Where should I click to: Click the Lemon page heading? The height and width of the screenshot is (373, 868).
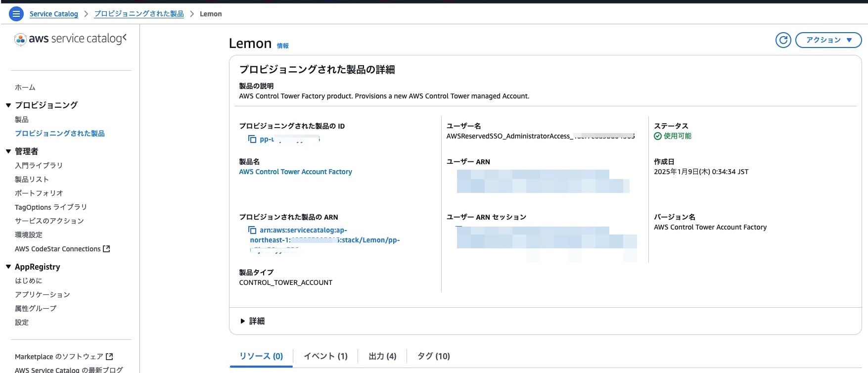point(250,44)
